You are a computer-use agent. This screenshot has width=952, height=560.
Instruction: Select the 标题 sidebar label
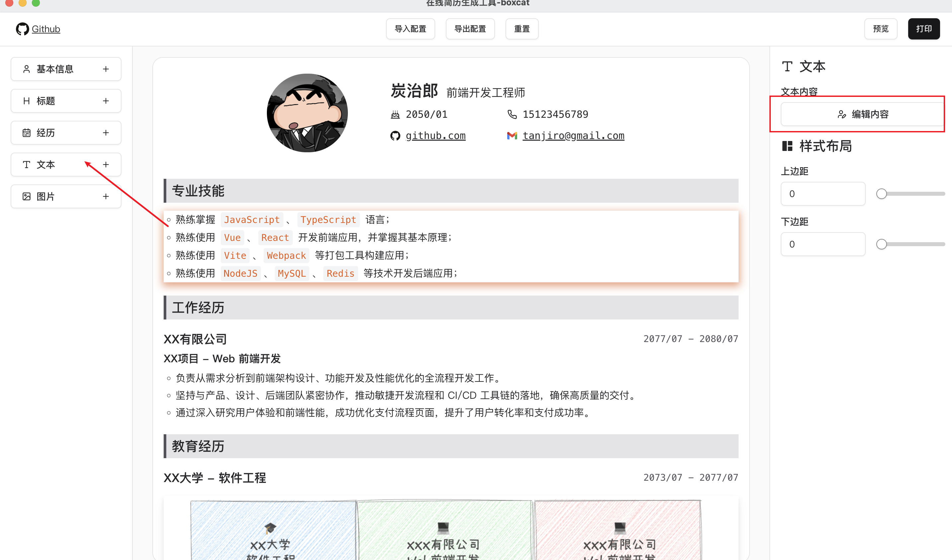[46, 101]
